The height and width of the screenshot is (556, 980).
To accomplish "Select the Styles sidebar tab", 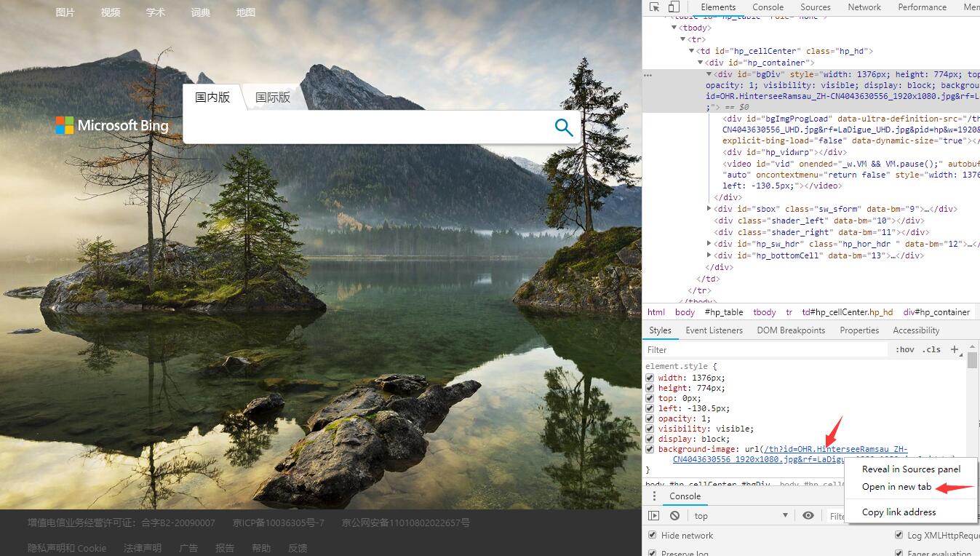I will 660,330.
